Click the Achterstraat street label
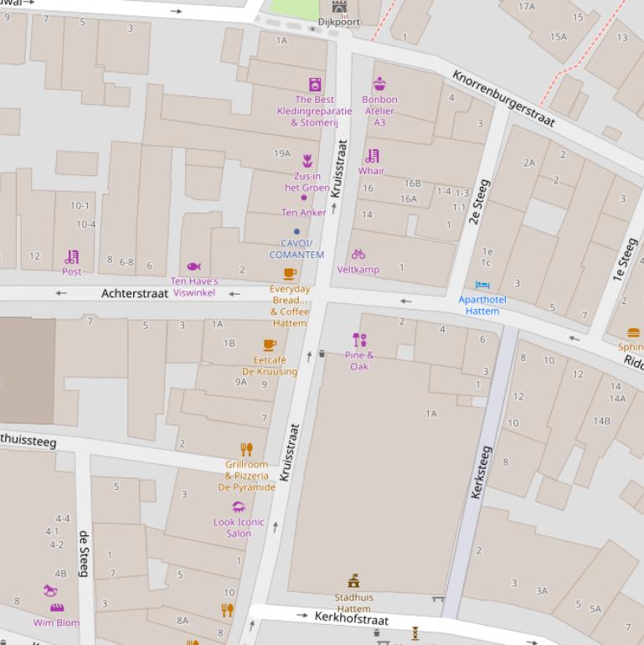The image size is (644, 645). (135, 294)
